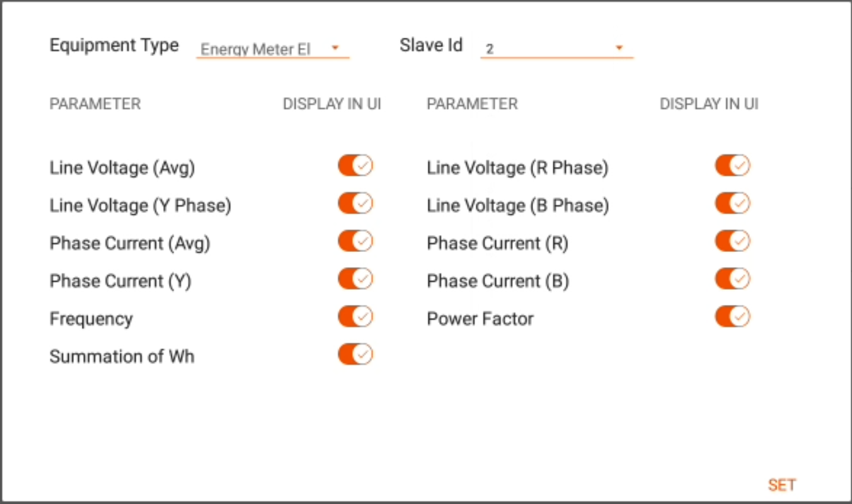Click the Slave Id value 2
This screenshot has height=504, width=852.
(x=490, y=49)
